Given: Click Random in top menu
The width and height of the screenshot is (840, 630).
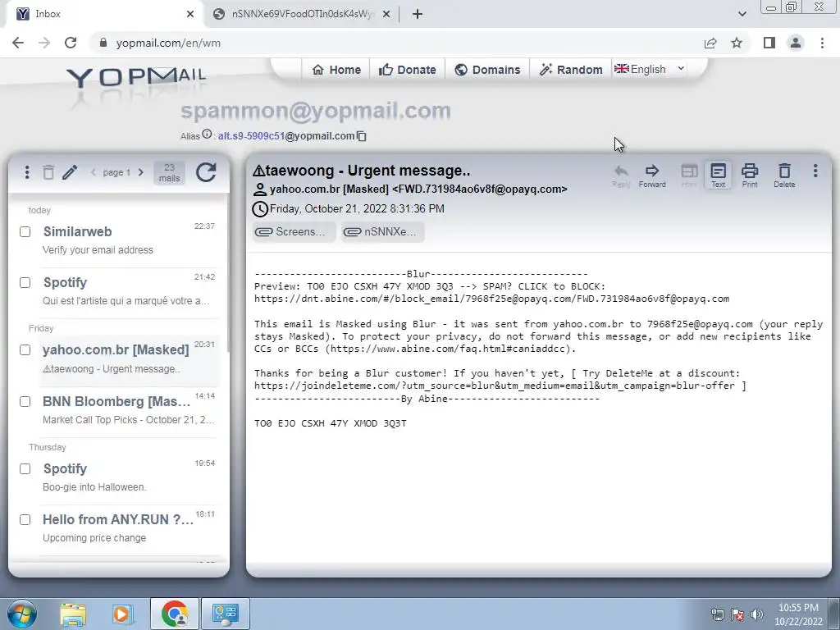Looking at the screenshot, I should (x=571, y=70).
